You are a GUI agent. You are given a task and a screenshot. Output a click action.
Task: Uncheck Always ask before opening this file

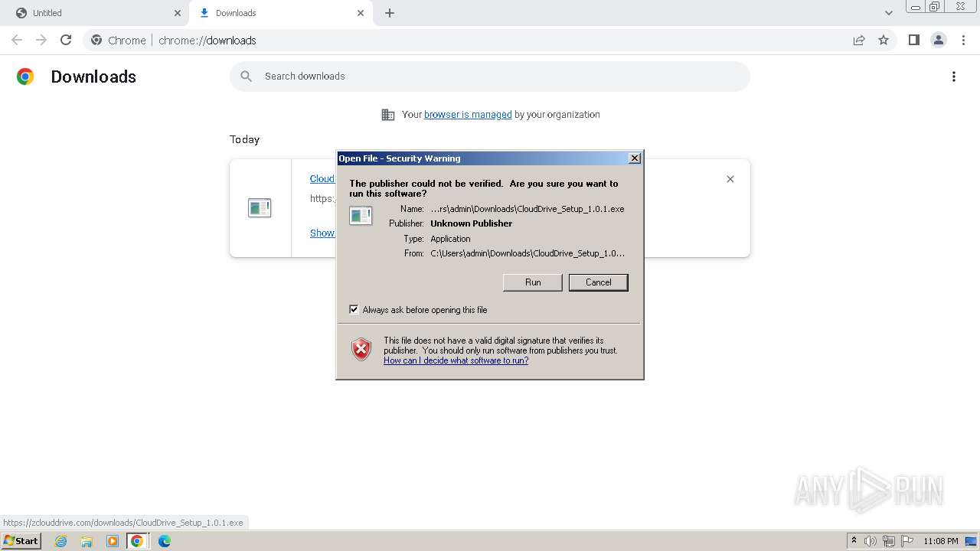[x=354, y=310]
